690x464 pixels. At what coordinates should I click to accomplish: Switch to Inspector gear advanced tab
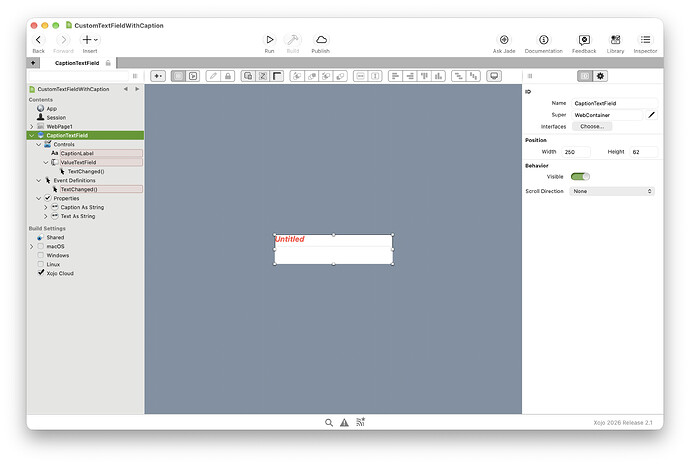[x=600, y=76]
